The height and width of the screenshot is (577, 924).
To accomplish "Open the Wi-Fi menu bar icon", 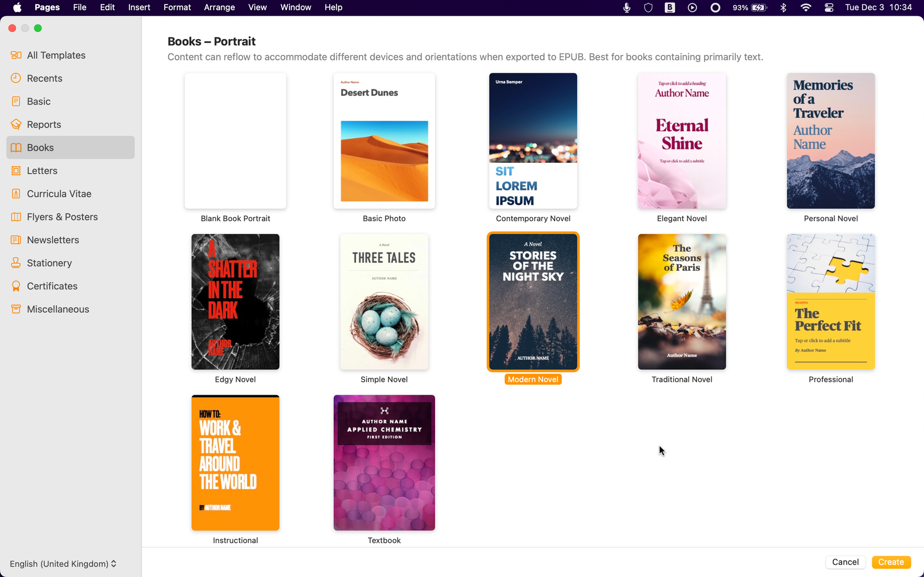I will (x=805, y=7).
